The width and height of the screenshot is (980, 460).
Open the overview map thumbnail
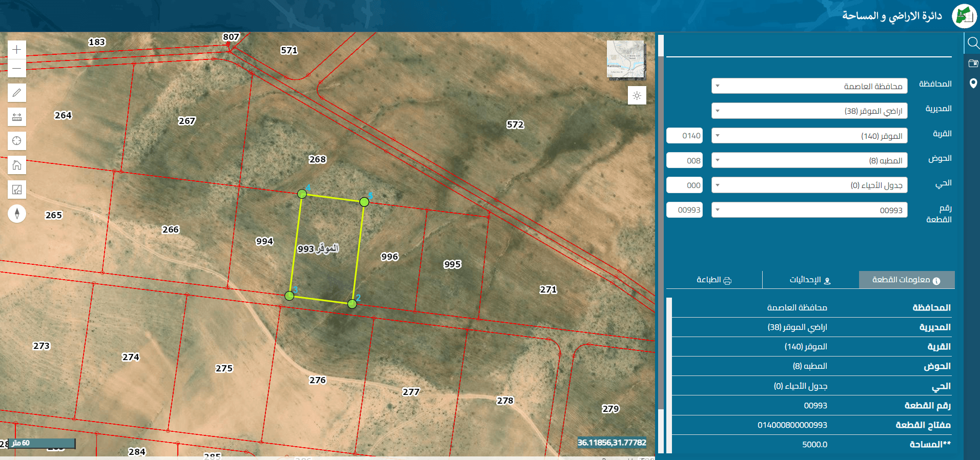pos(626,59)
